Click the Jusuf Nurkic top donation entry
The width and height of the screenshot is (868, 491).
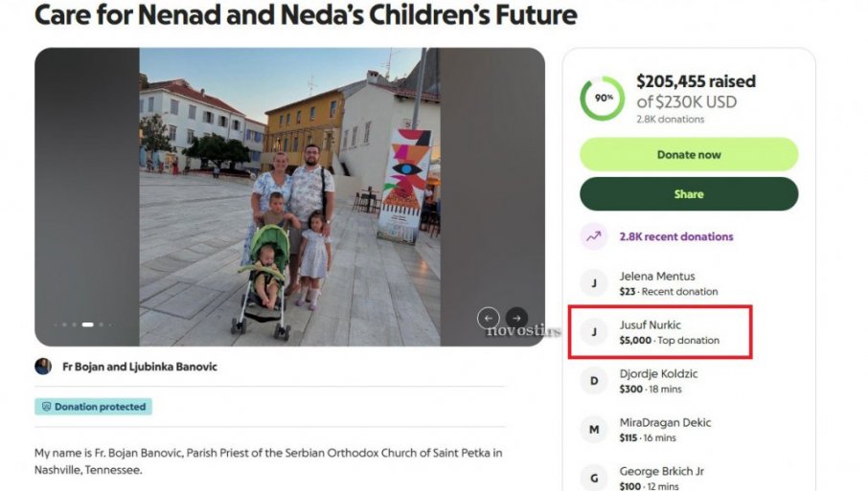coord(668,332)
